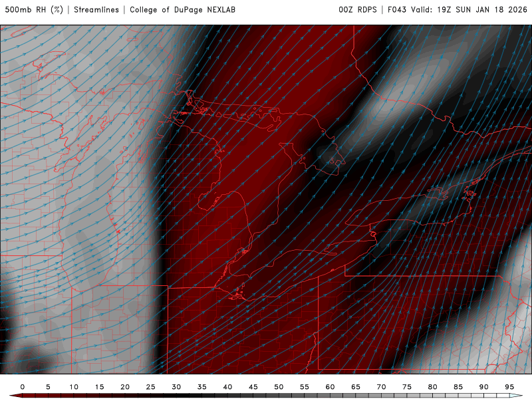This screenshot has height=399, width=532.
Task: Click the "10" value on the color scale
Action: tap(74, 387)
